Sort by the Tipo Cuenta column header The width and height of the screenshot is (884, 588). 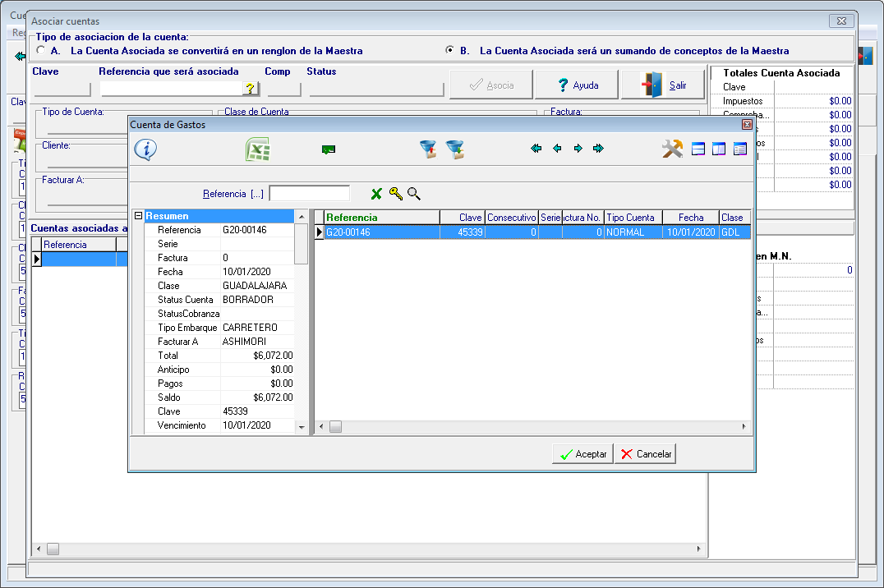633,218
